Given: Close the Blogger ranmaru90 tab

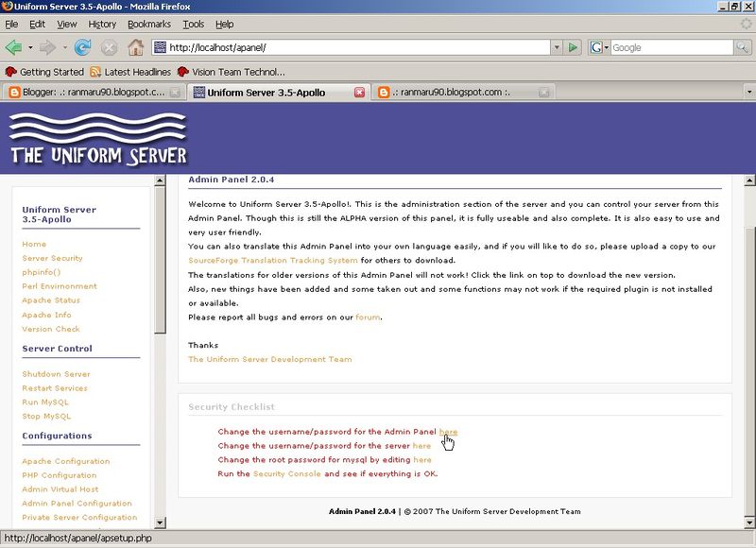Looking at the screenshot, I should pos(175,92).
